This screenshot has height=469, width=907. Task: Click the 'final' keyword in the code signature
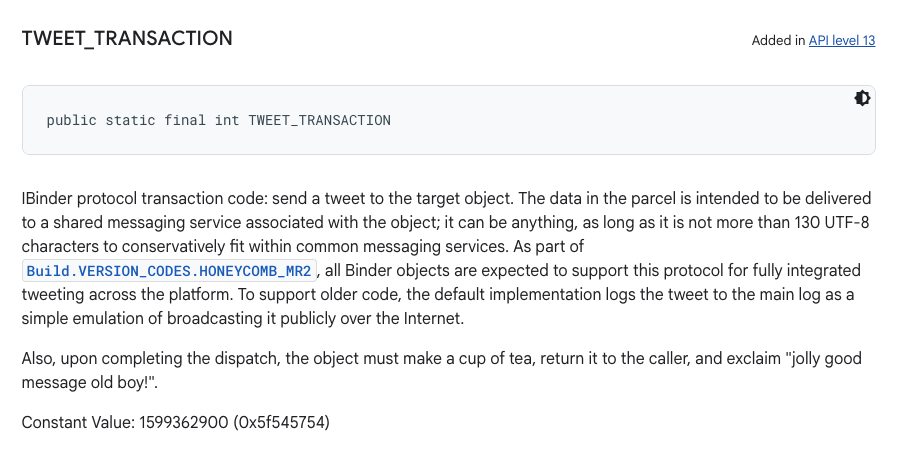click(185, 120)
